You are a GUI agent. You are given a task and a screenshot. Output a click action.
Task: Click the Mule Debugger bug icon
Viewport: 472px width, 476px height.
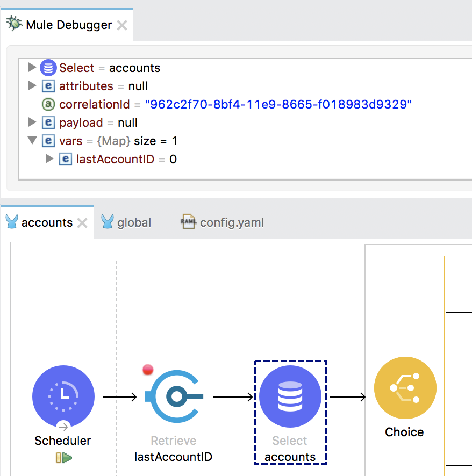[14, 24]
